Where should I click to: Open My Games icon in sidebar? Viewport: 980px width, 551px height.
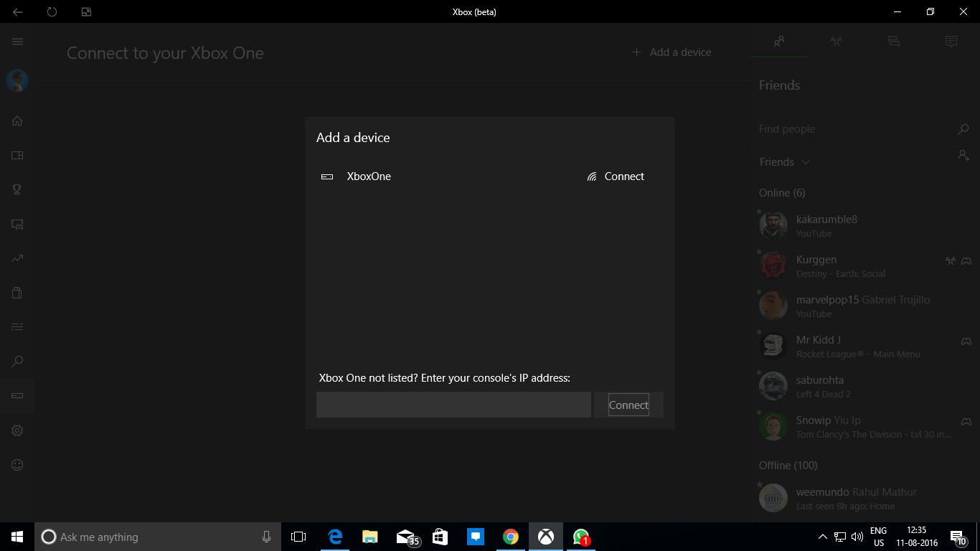17,155
